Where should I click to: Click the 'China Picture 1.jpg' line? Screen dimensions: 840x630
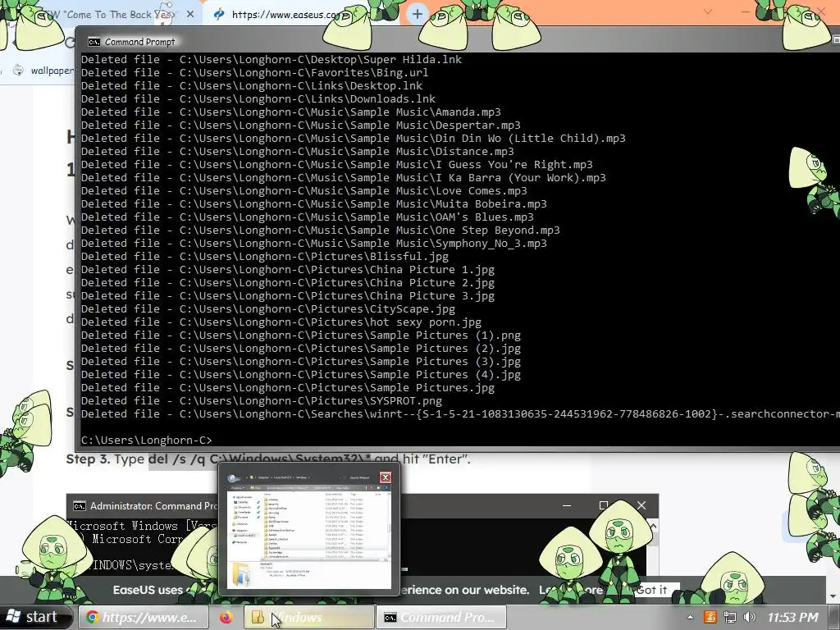(288, 269)
